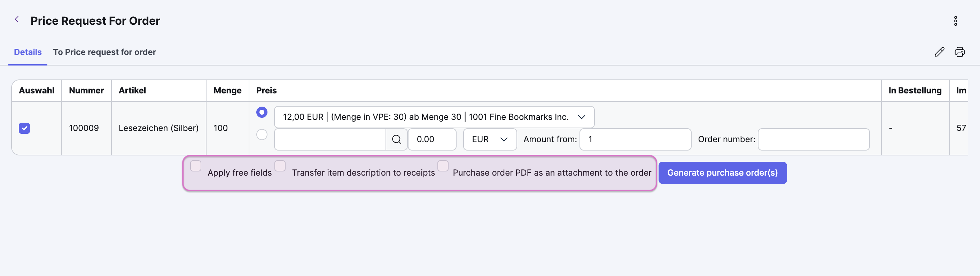Viewport: 980px width, 276px height.
Task: Open the three-dot more options menu
Action: [955, 21]
